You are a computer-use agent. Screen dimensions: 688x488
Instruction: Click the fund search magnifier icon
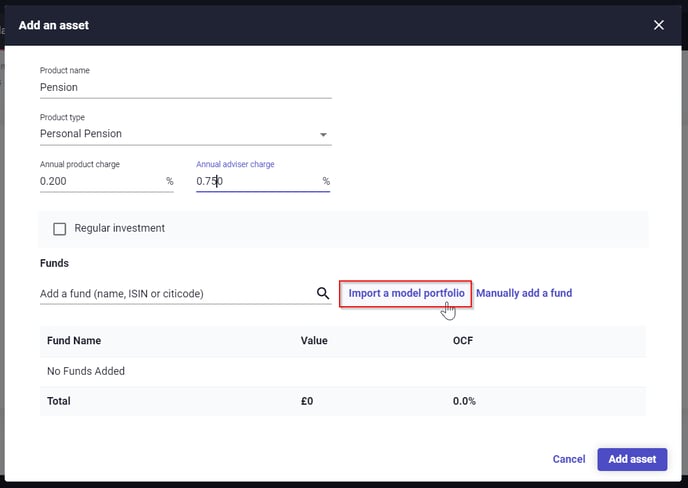323,293
